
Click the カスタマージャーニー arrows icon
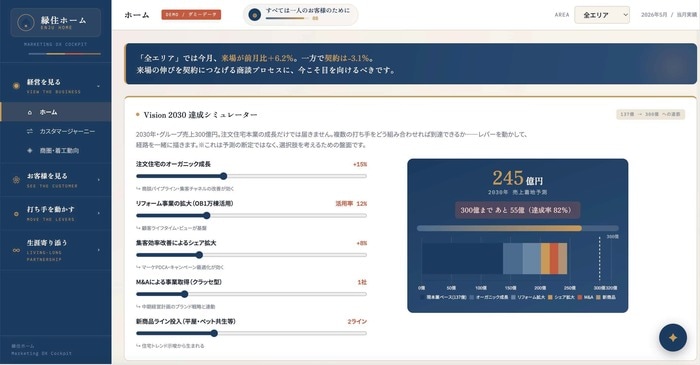click(x=30, y=132)
